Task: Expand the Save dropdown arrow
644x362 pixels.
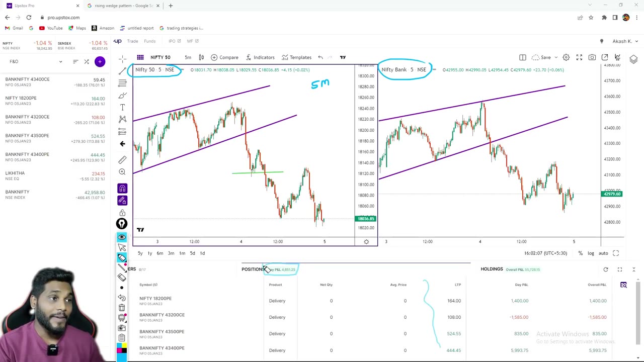Action: 555,57
